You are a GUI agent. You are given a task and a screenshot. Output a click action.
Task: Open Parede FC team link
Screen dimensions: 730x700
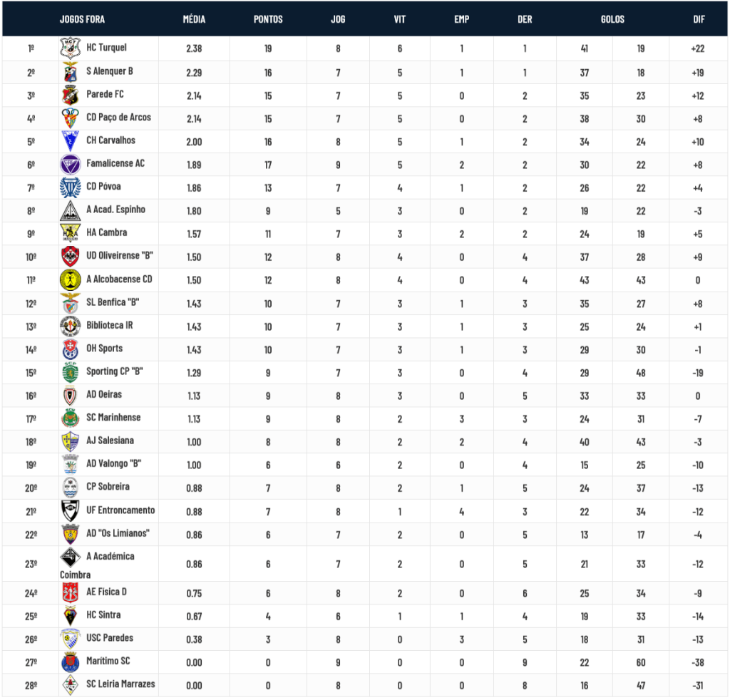tap(106, 95)
